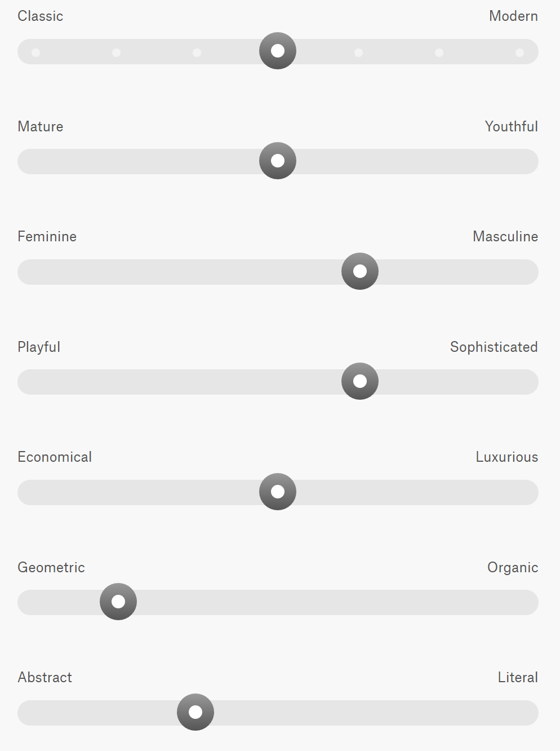Click far right end of Literal track
The image size is (560, 751).
[527, 713]
